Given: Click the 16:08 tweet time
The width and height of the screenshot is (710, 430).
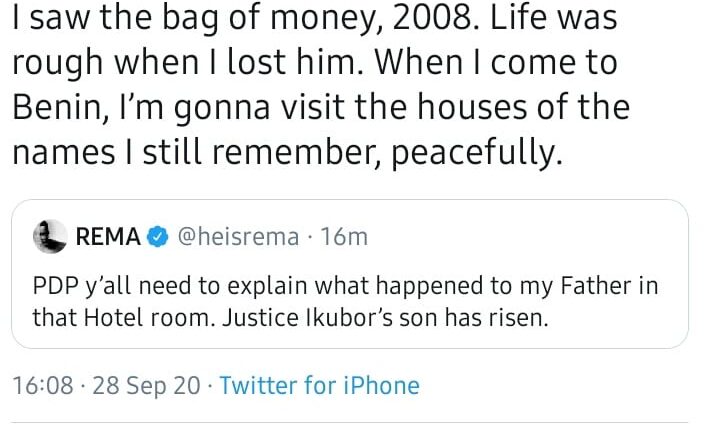Looking at the screenshot, I should [44, 385].
